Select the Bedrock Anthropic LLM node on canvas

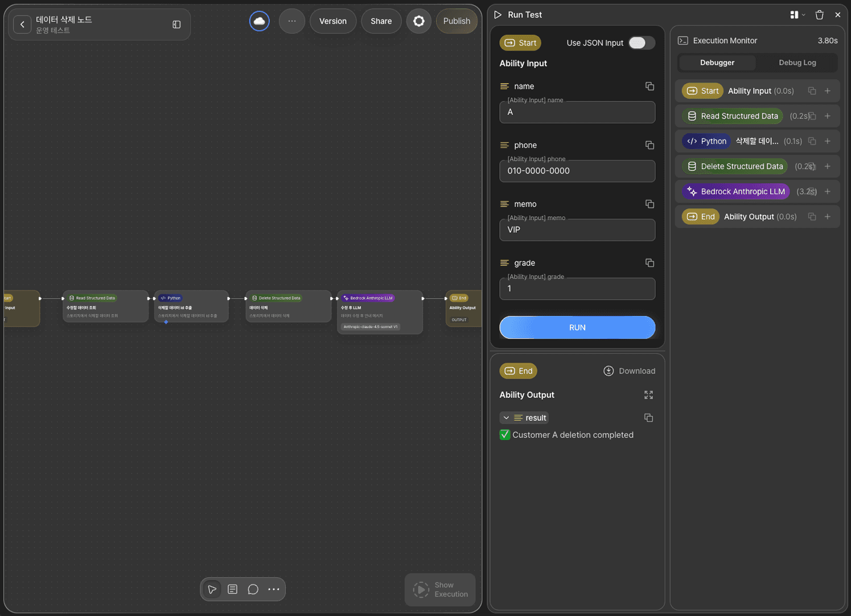(x=380, y=312)
